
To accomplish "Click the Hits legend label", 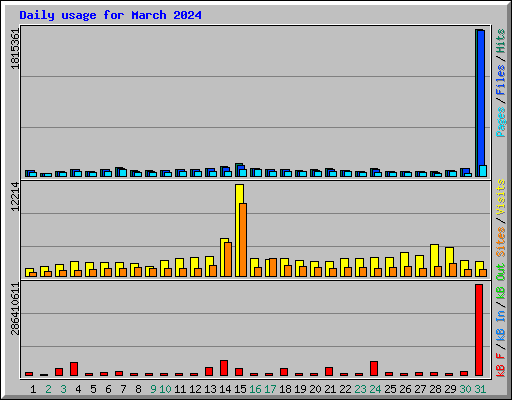I will coord(501,41).
